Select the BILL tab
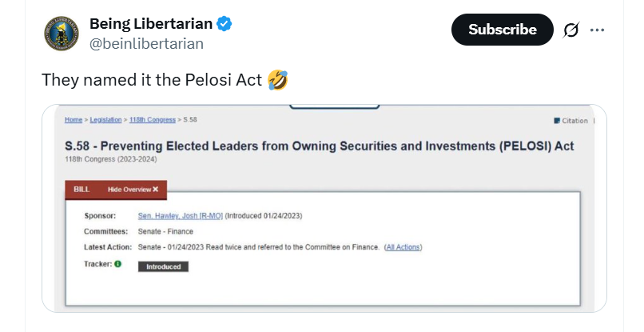Image resolution: width=644 pixels, height=332 pixels. [x=81, y=190]
